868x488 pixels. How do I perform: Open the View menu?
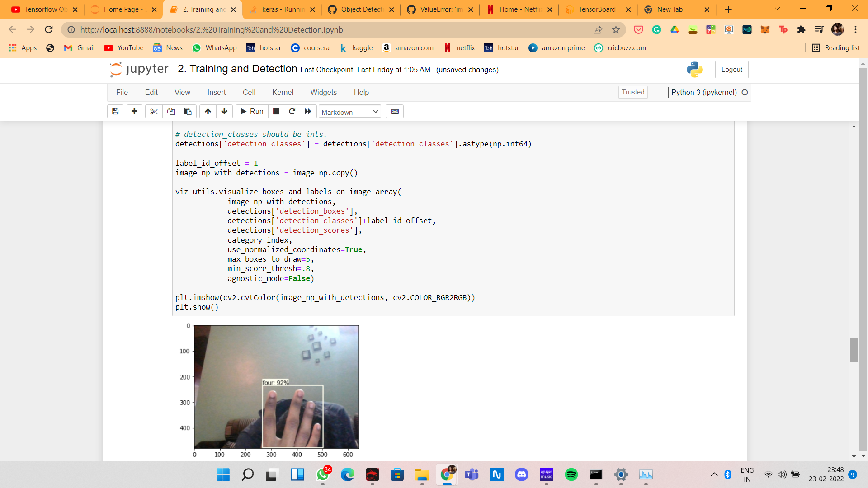[x=182, y=92]
